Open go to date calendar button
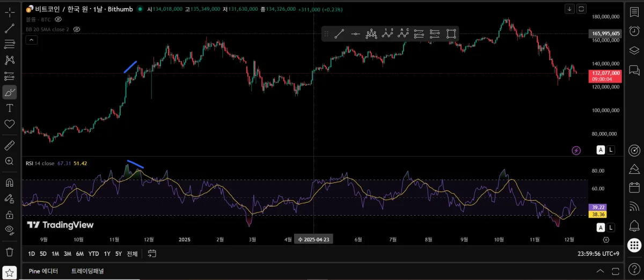Viewport: 644px width, 280px height. click(152, 254)
